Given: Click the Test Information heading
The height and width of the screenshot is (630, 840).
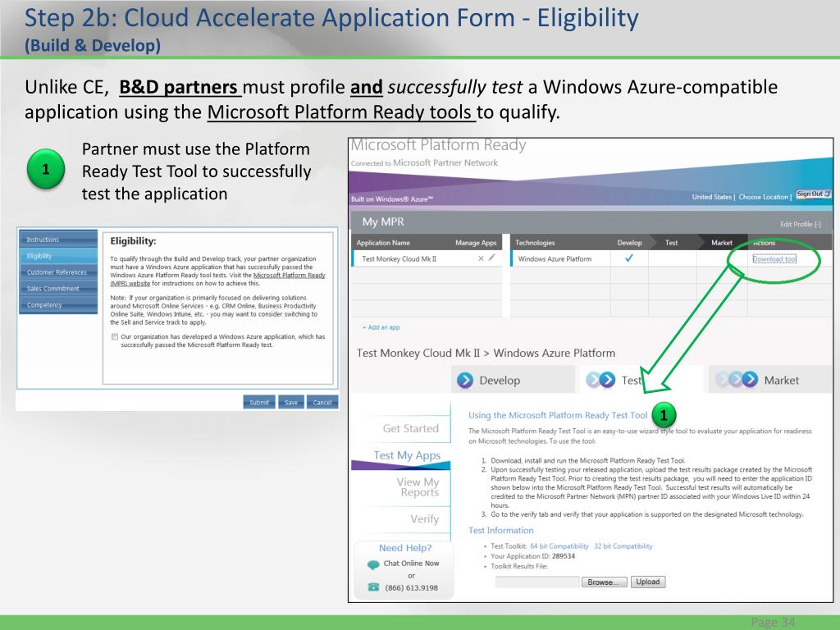Looking at the screenshot, I should (x=501, y=531).
